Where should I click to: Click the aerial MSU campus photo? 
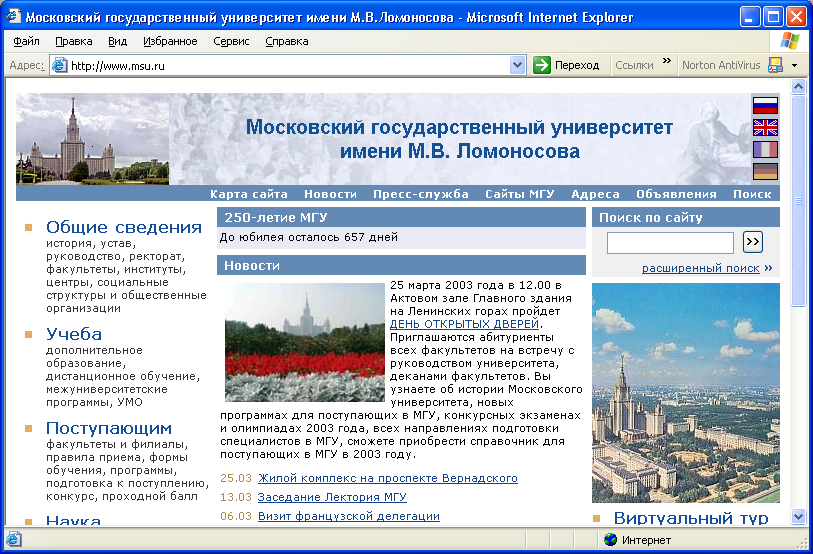point(685,393)
